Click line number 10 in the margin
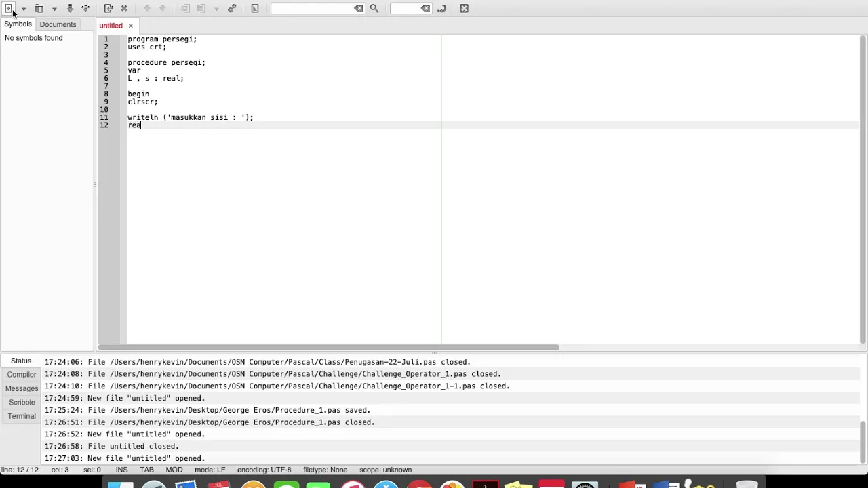The width and height of the screenshot is (868, 488). [104, 110]
